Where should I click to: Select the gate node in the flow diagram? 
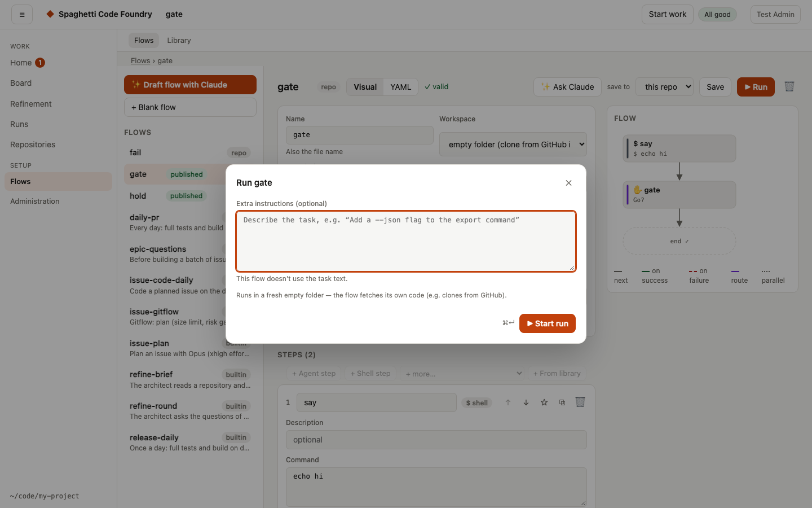tap(679, 195)
